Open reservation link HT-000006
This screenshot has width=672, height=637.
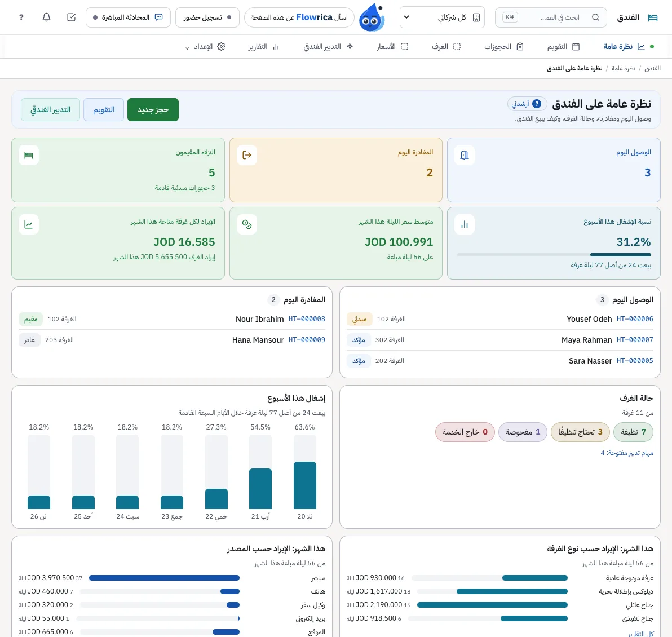coord(635,319)
